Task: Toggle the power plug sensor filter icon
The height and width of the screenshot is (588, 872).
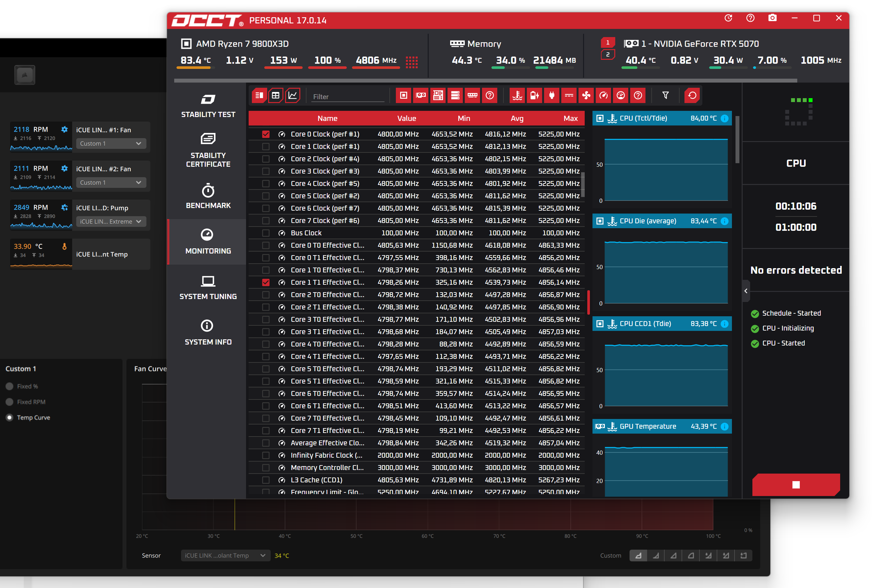Action: [552, 96]
